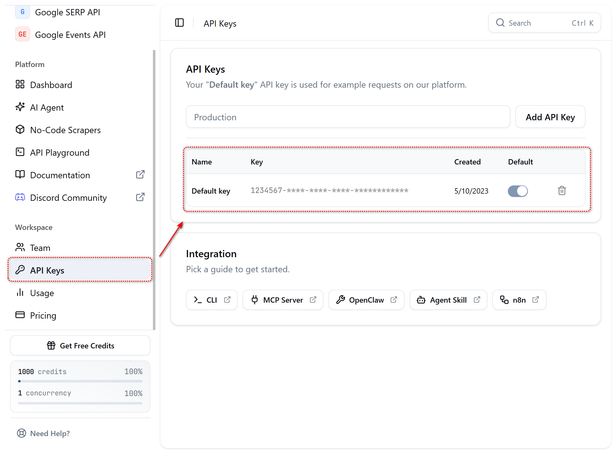Open the Usage page
The image size is (616, 453).
point(42,293)
